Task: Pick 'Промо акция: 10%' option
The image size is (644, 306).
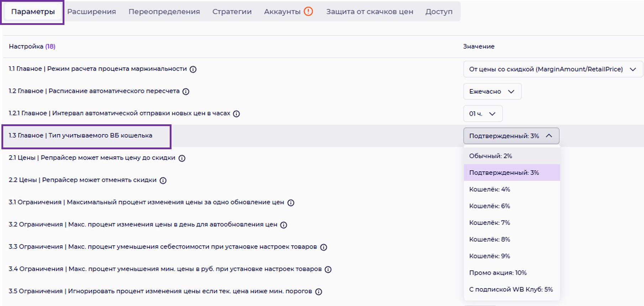Action: [x=497, y=273]
